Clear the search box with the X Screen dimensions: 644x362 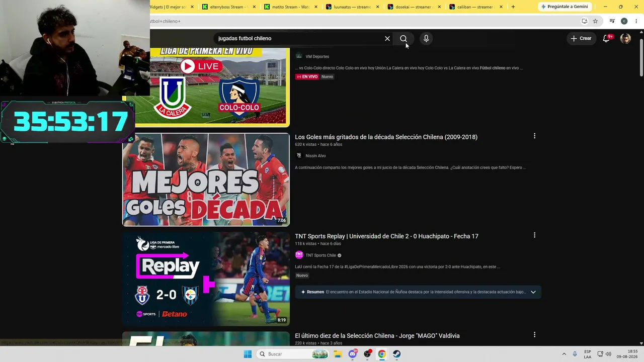click(x=387, y=39)
